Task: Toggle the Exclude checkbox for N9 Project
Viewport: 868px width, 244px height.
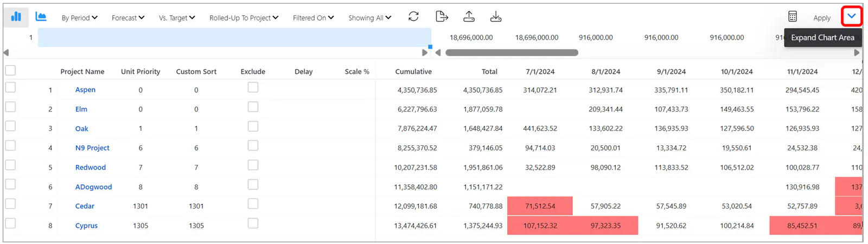Action: 253,146
